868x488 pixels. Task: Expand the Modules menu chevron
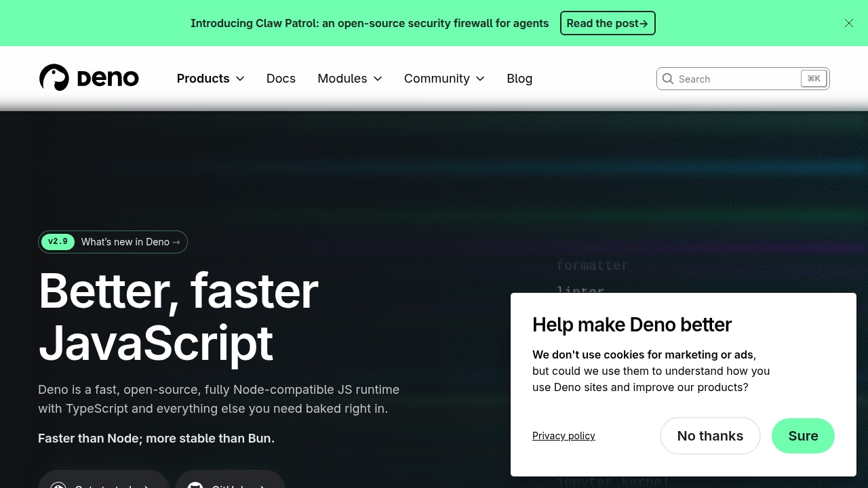378,79
